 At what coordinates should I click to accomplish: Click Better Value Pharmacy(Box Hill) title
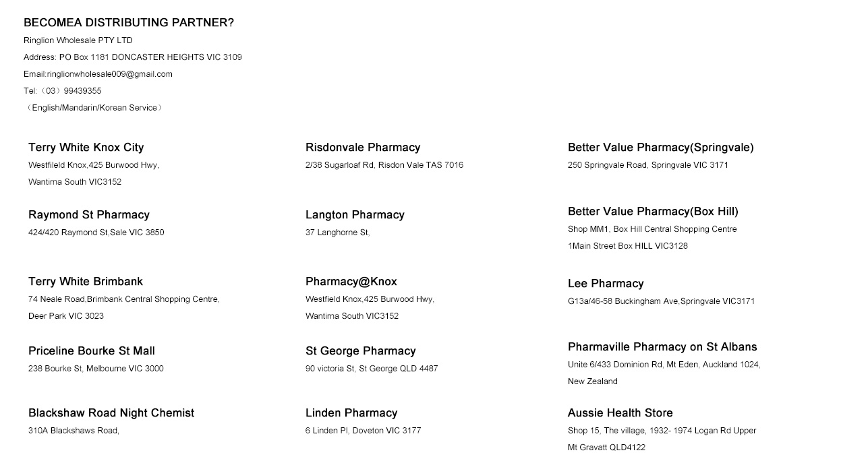click(x=653, y=212)
